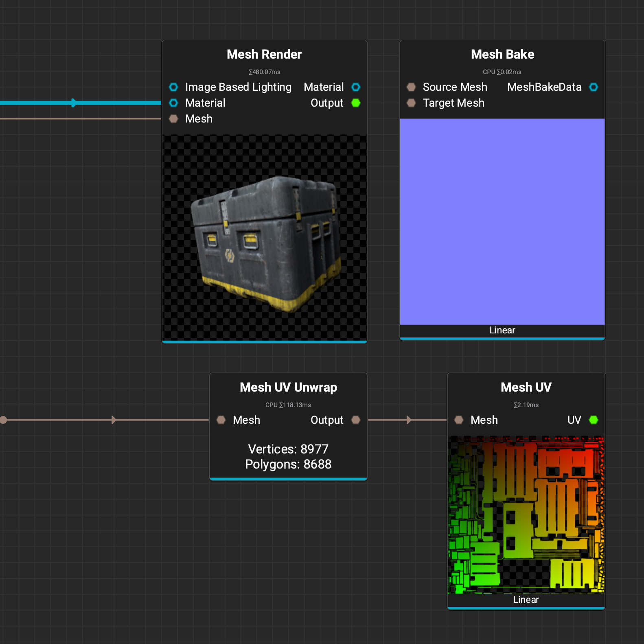644x644 pixels.
Task: Click Linear label under Mesh Bake preview
Action: [x=502, y=330]
